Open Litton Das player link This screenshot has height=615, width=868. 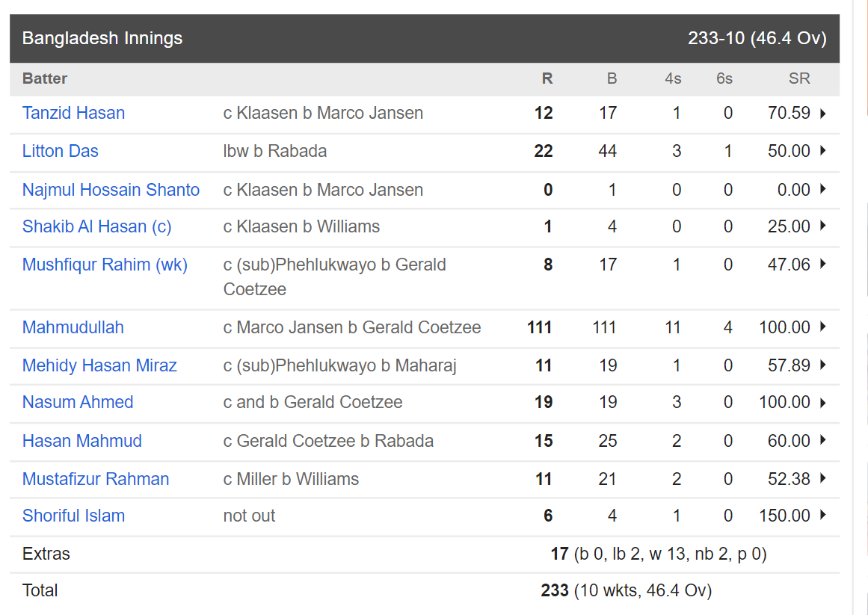tap(61, 151)
